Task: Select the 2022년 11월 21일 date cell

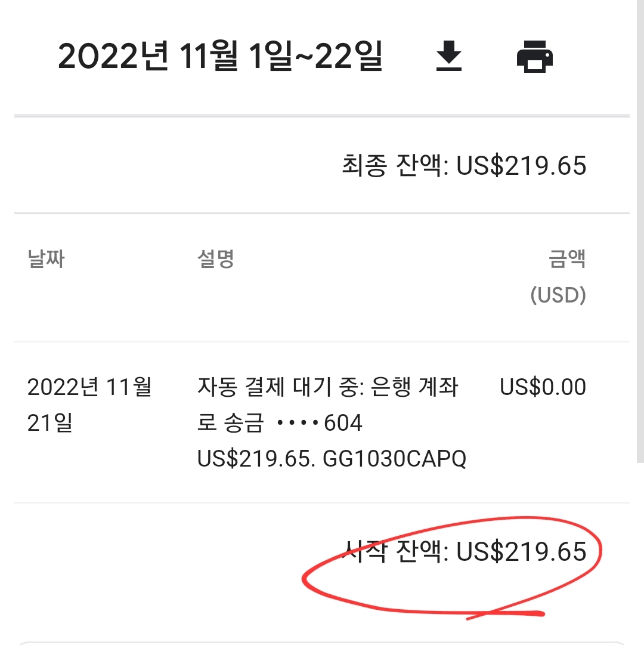Action: pyautogui.click(x=89, y=405)
